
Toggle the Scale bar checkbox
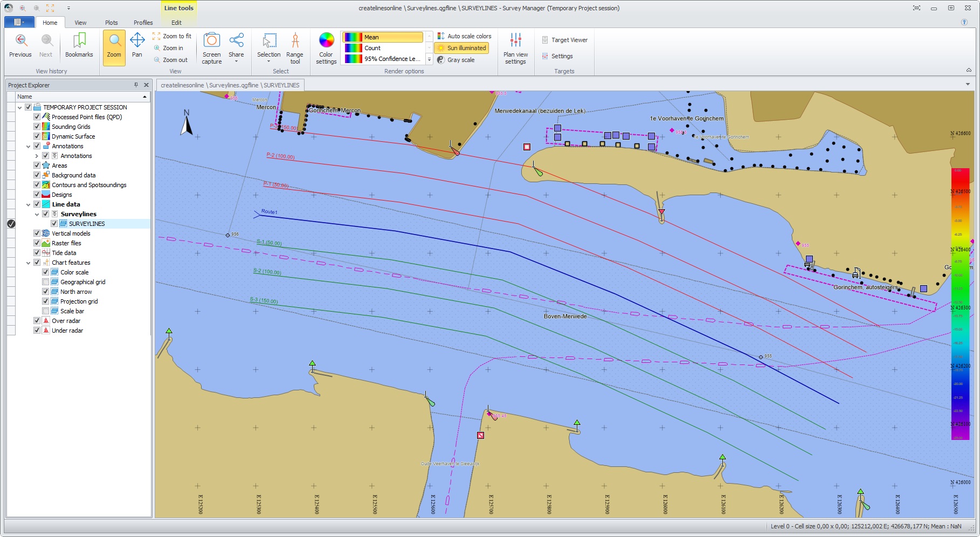(46, 311)
